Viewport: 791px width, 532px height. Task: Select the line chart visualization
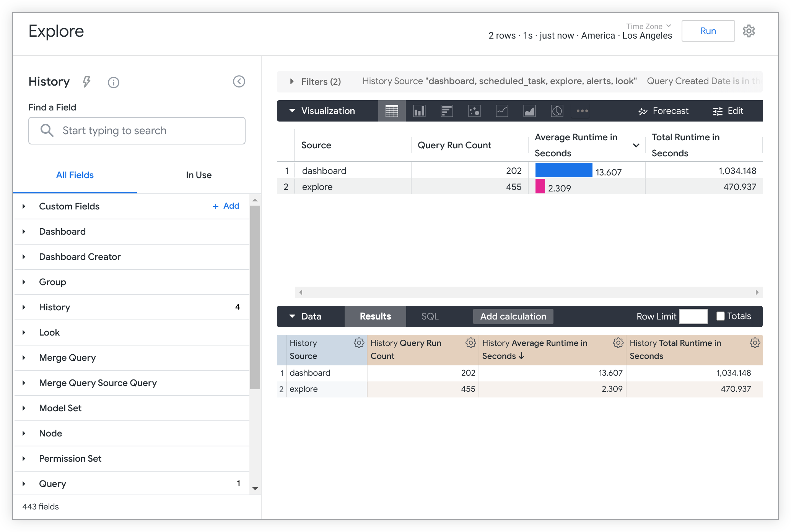pyautogui.click(x=502, y=111)
